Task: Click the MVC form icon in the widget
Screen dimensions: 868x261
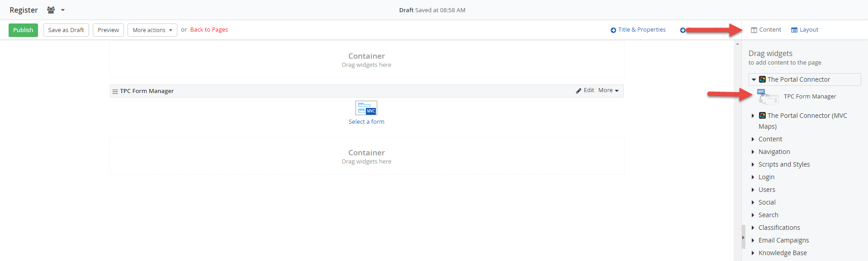Action: click(x=366, y=108)
